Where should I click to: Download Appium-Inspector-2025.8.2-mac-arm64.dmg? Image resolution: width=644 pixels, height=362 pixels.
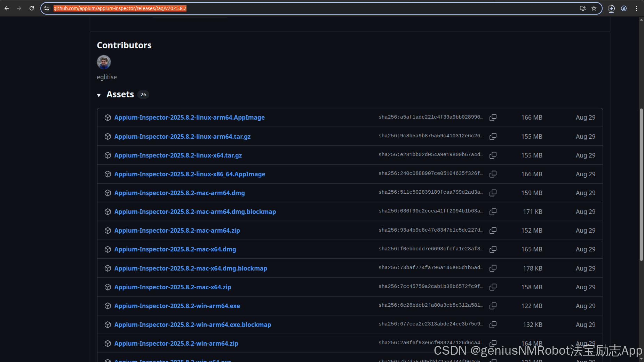pos(180,193)
